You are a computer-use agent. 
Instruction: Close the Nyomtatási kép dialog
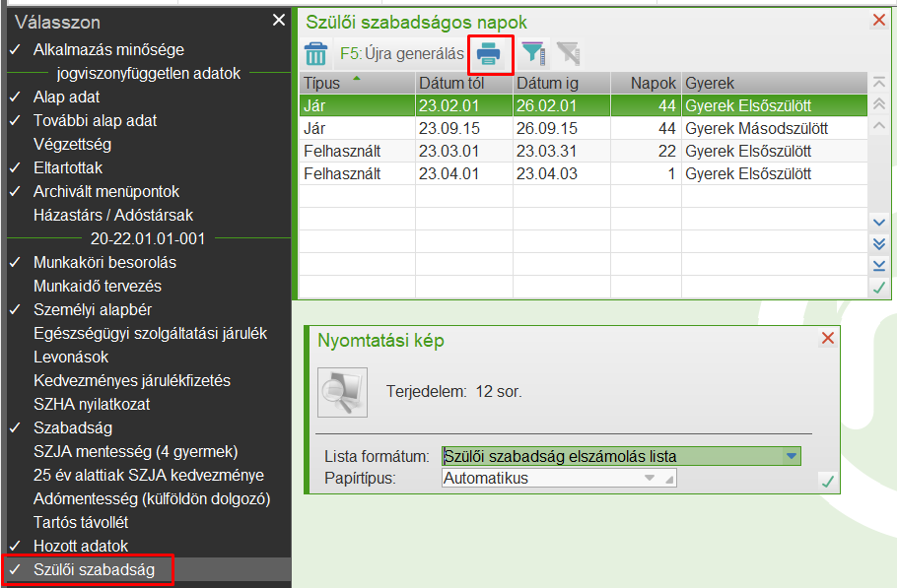point(827,338)
